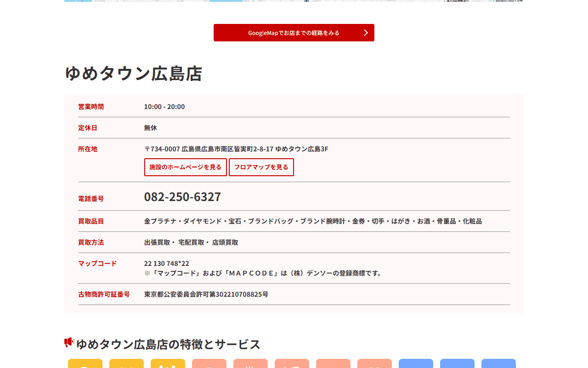The height and width of the screenshot is (368, 588).
Task: Click the 買取品目 row label
Action: [91, 221]
